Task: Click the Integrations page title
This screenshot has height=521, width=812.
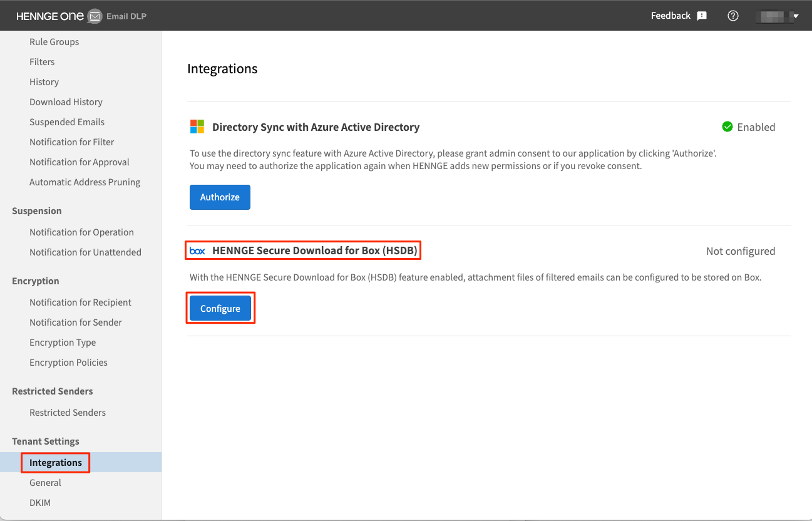Action: click(222, 69)
